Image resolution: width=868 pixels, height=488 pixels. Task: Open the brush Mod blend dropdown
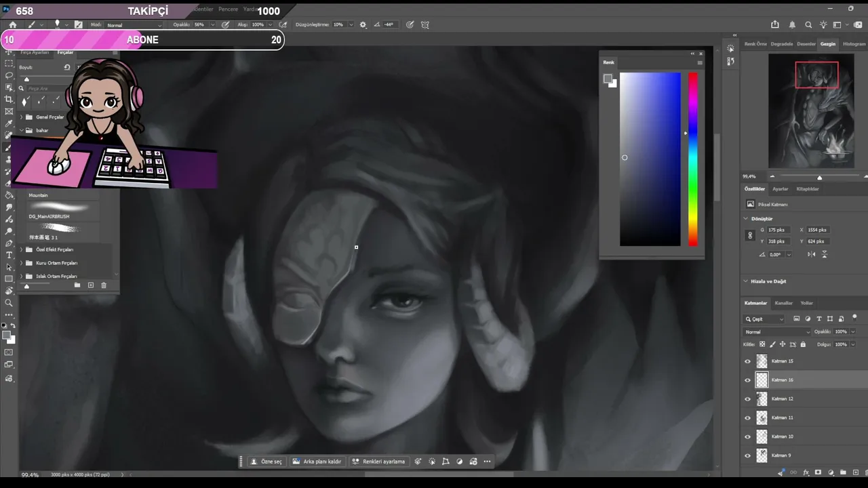click(134, 25)
